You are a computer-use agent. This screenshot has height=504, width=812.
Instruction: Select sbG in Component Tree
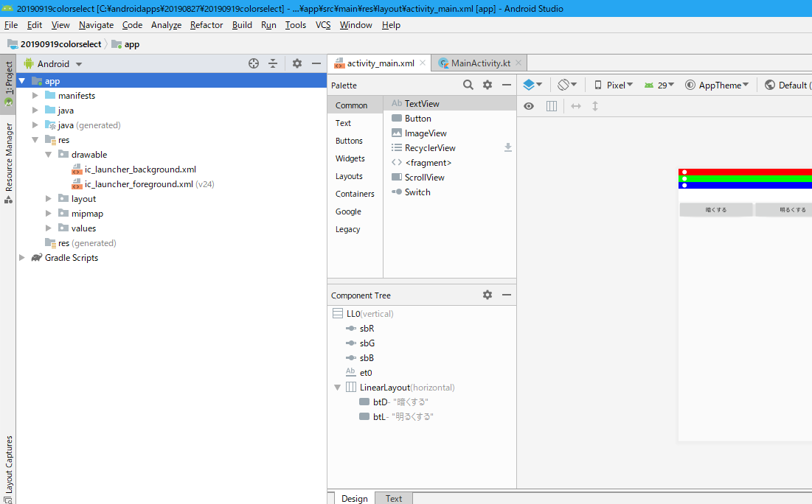[367, 343]
